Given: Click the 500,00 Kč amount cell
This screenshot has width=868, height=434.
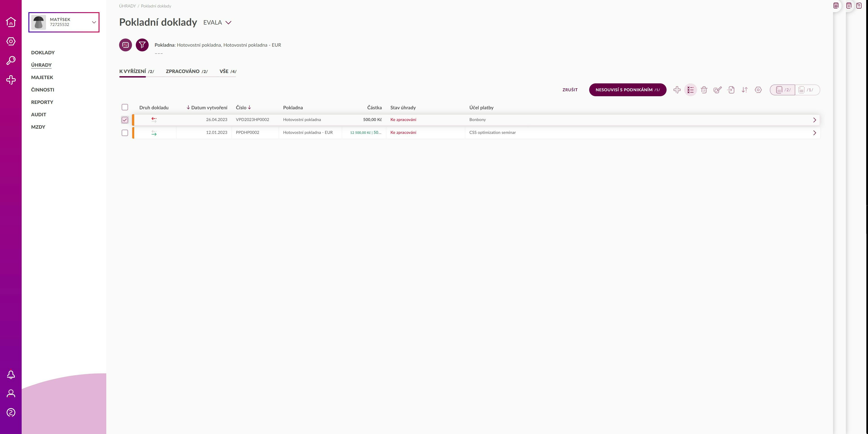Looking at the screenshot, I should (x=372, y=119).
